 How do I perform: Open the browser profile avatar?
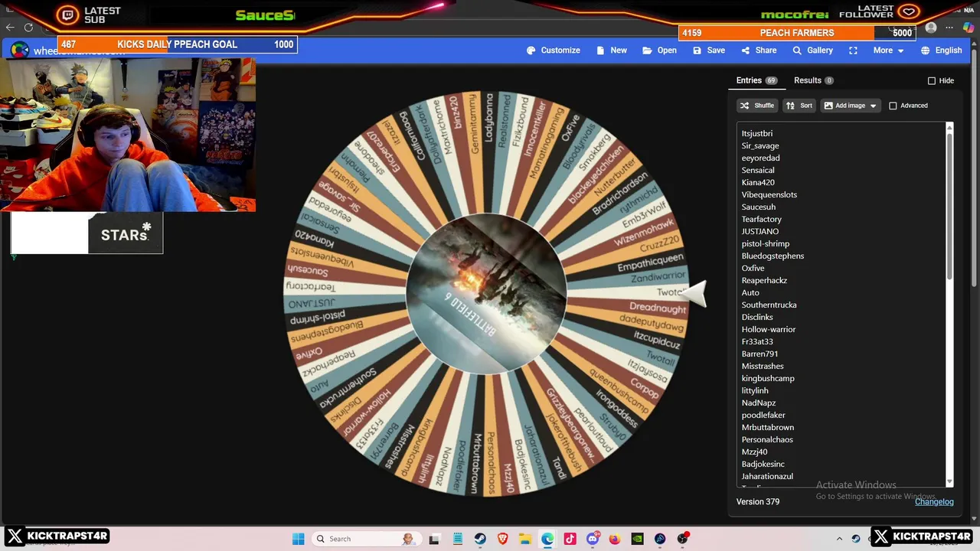(931, 28)
